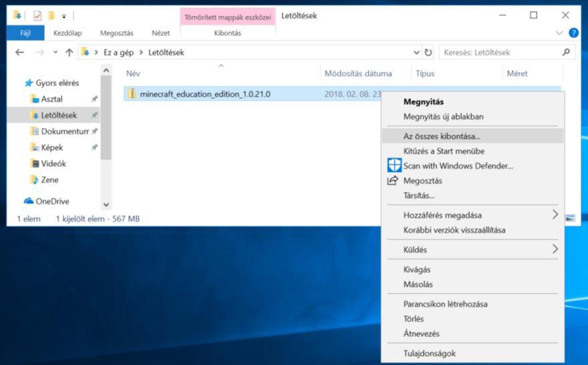Click the Windows Defender shield icon
This screenshot has height=365, width=588.
point(394,165)
